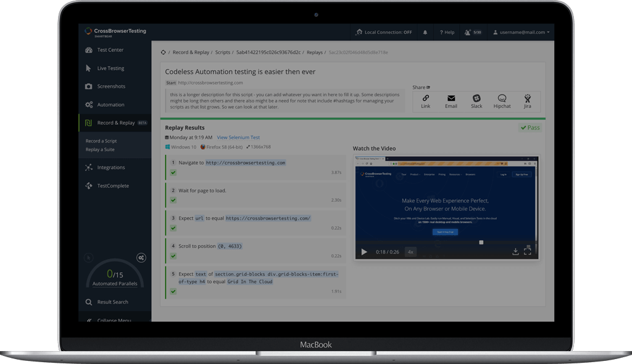Open View Selenium Test link
632x364 pixels.
[238, 138]
